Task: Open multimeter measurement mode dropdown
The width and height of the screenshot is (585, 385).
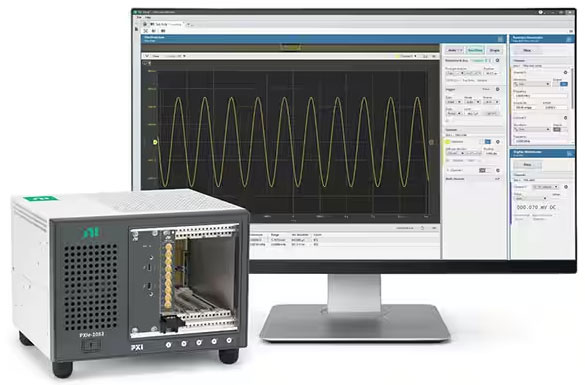Action: pyautogui.click(x=545, y=187)
